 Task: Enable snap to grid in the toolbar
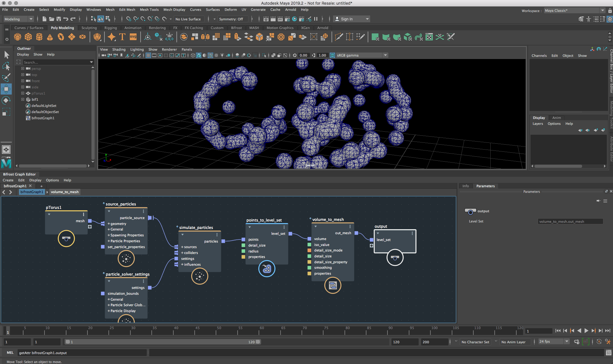click(x=129, y=19)
